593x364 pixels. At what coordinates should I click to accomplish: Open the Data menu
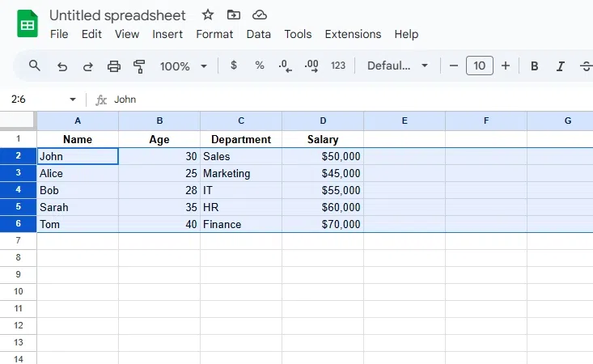259,34
